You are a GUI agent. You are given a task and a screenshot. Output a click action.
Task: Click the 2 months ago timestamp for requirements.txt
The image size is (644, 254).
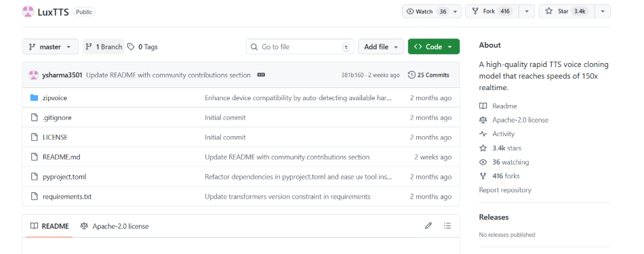(430, 196)
